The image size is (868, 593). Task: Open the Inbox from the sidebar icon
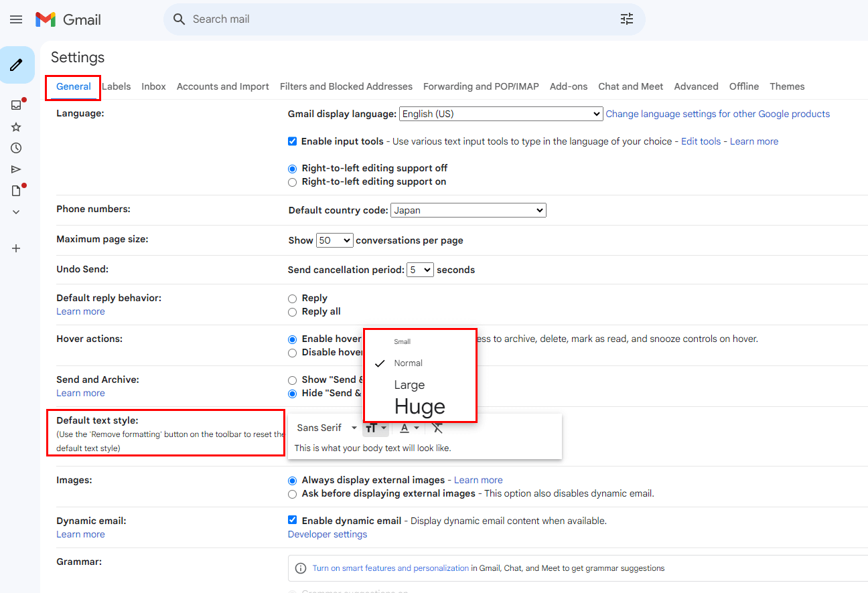(16, 105)
